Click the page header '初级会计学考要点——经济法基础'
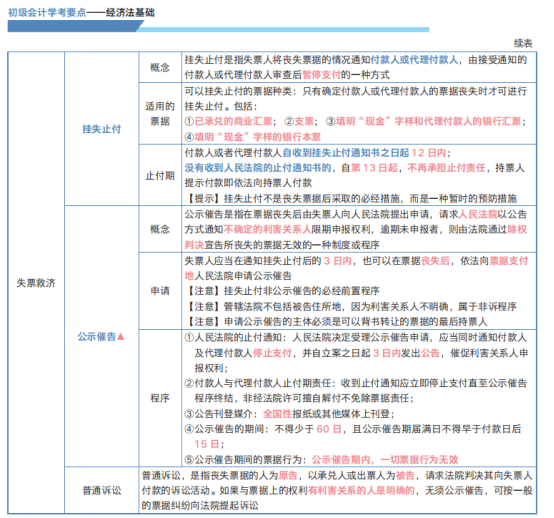This screenshot has width=554, height=518. 81,13
